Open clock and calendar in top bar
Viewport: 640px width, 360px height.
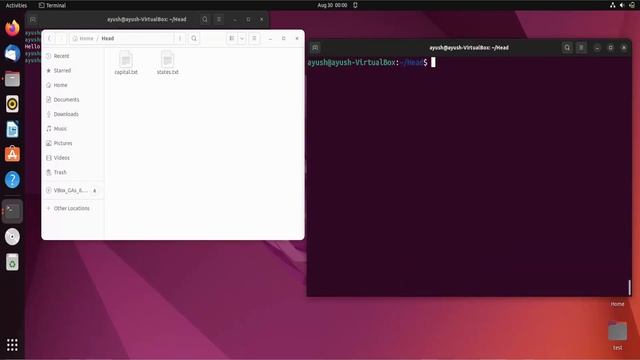[332, 5]
